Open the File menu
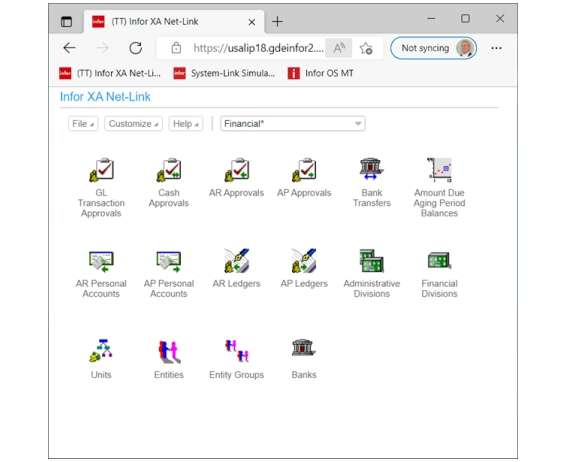Viewport: 565px width, 462px height. tap(83, 124)
